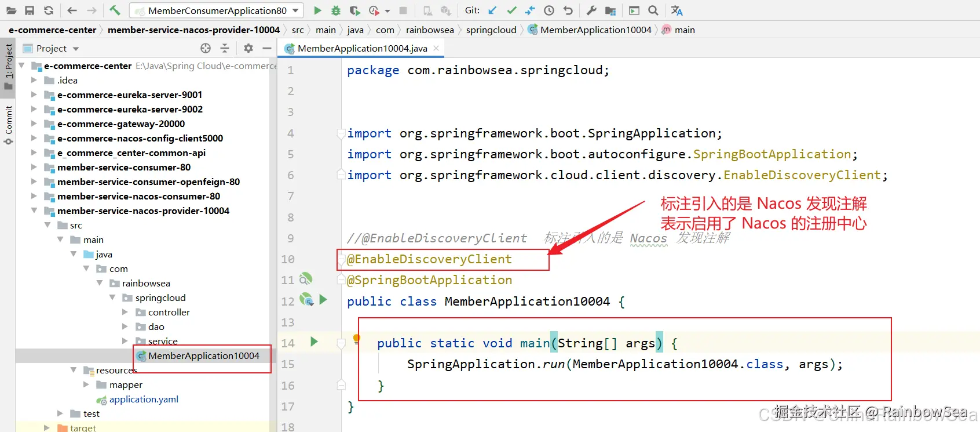
Task: Click the Run Anything terminal icon
Action: [x=634, y=10]
